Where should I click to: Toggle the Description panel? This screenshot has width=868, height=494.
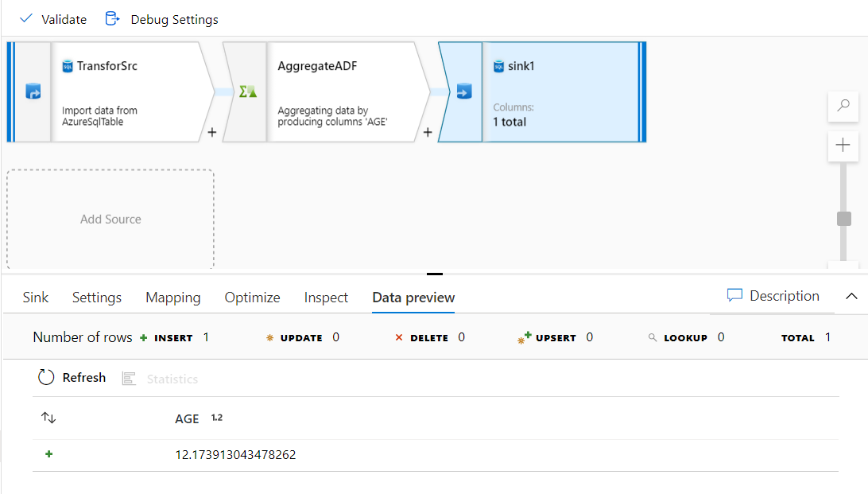(773, 296)
